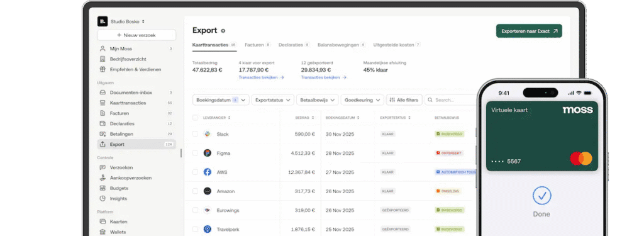The height and width of the screenshot is (236, 644).
Task: Switch to the Uitgestelde kosten tab
Action: point(397,45)
